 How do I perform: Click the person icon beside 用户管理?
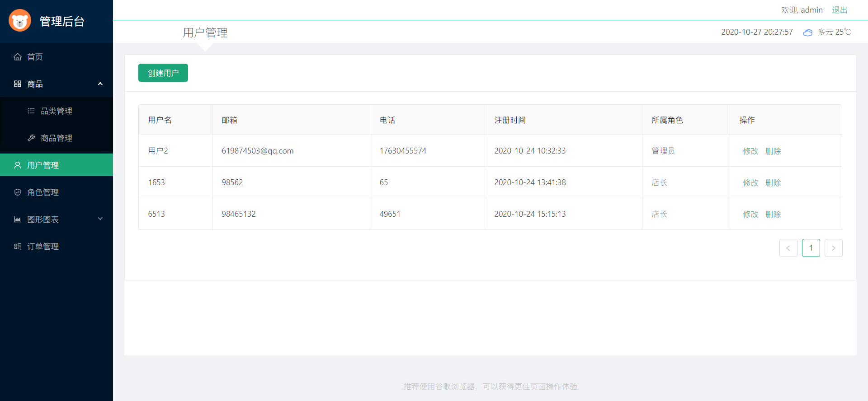click(18, 165)
